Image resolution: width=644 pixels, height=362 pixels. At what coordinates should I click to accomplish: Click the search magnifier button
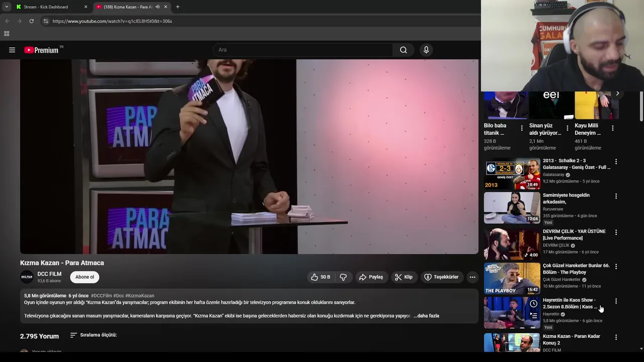point(404,50)
